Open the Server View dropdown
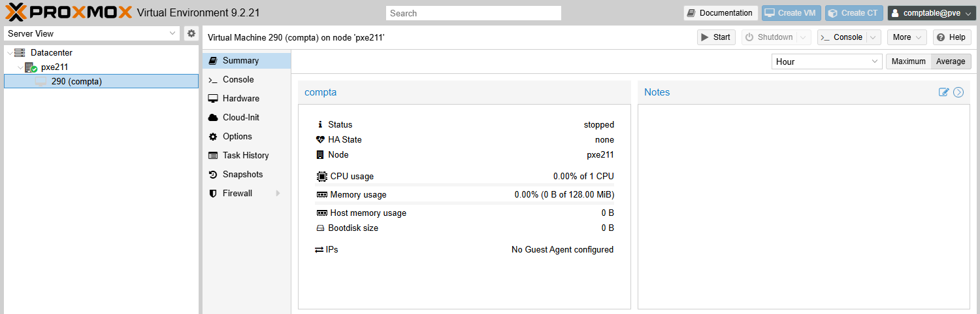This screenshot has width=980, height=314. click(92, 33)
